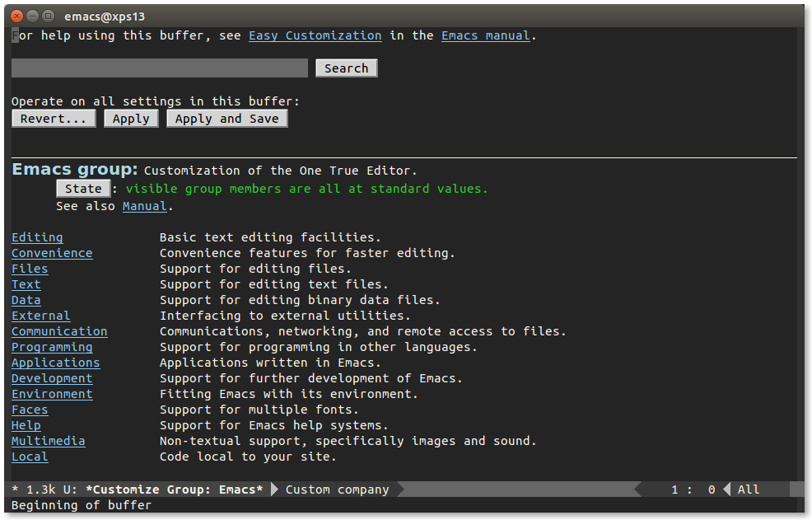
Task: Open the External customization group
Action: [x=41, y=316]
